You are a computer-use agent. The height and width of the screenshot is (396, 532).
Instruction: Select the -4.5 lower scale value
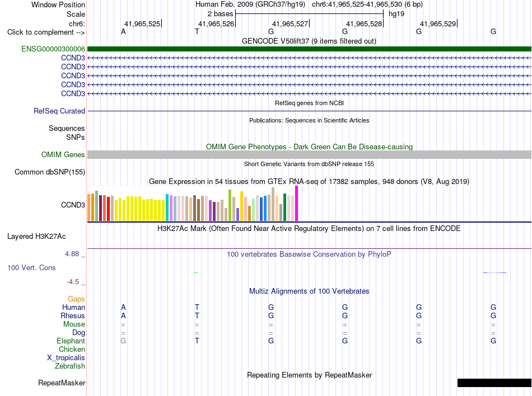(x=73, y=281)
